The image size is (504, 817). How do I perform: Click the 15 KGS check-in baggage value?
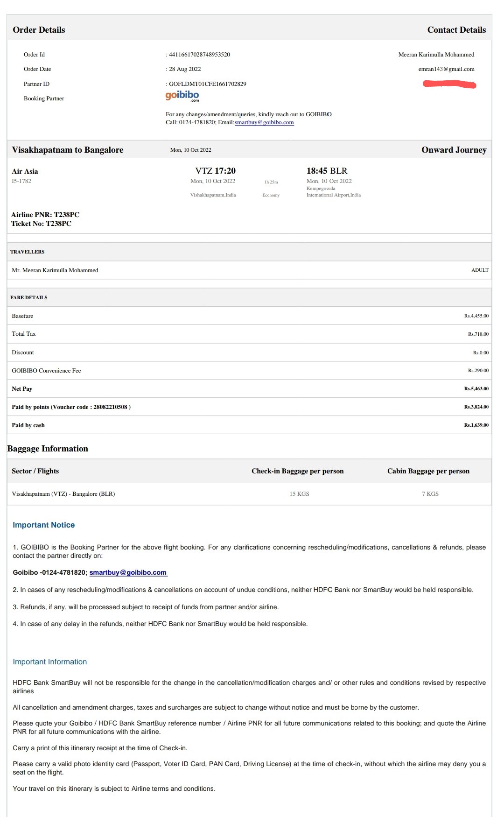coord(299,494)
